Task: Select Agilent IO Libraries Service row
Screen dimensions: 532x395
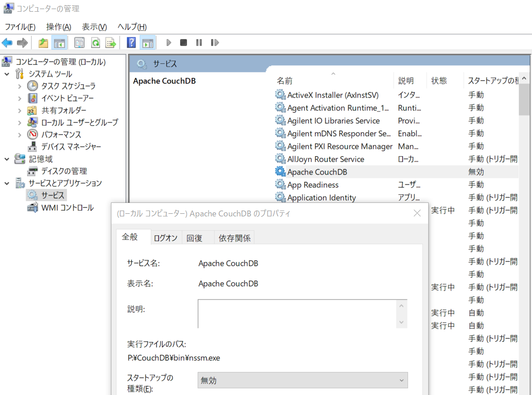Action: 396,121
